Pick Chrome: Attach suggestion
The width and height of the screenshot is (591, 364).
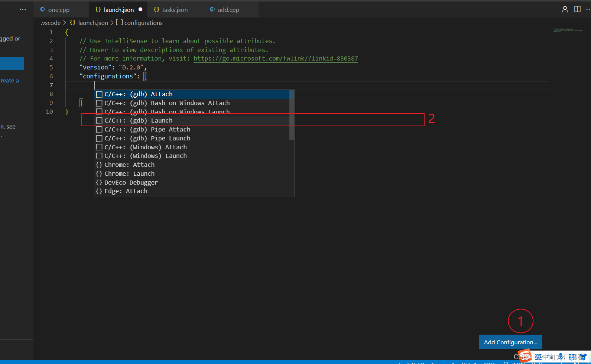192,165
